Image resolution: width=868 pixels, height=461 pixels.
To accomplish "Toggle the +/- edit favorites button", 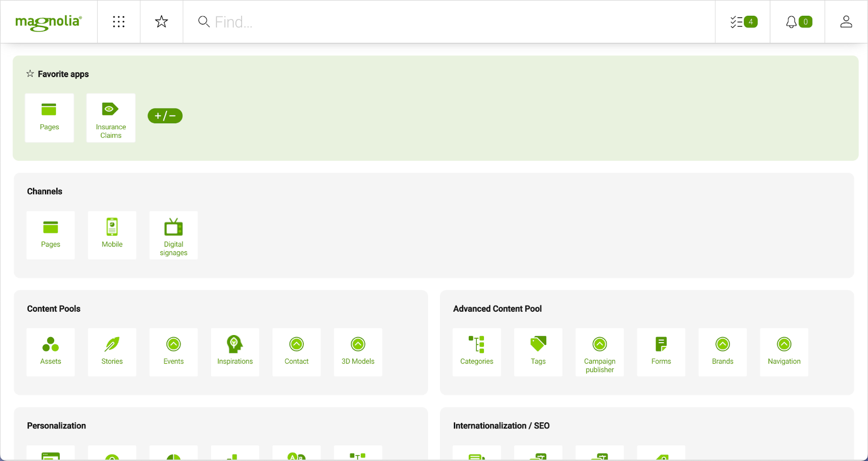I will click(165, 116).
